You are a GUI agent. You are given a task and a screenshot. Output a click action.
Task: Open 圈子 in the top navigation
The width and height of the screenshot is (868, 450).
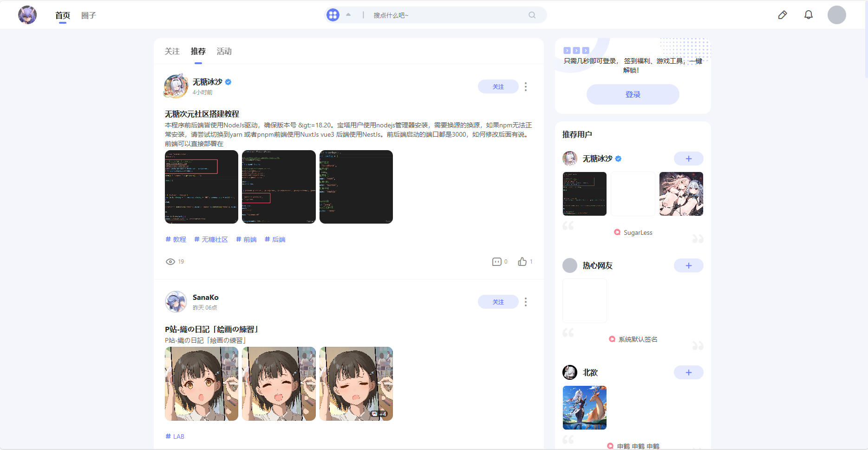point(88,15)
